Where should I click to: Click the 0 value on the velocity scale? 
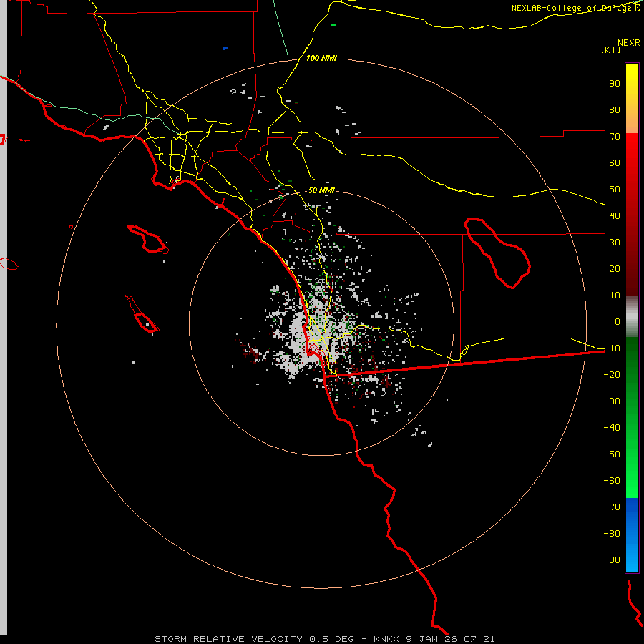618,322
